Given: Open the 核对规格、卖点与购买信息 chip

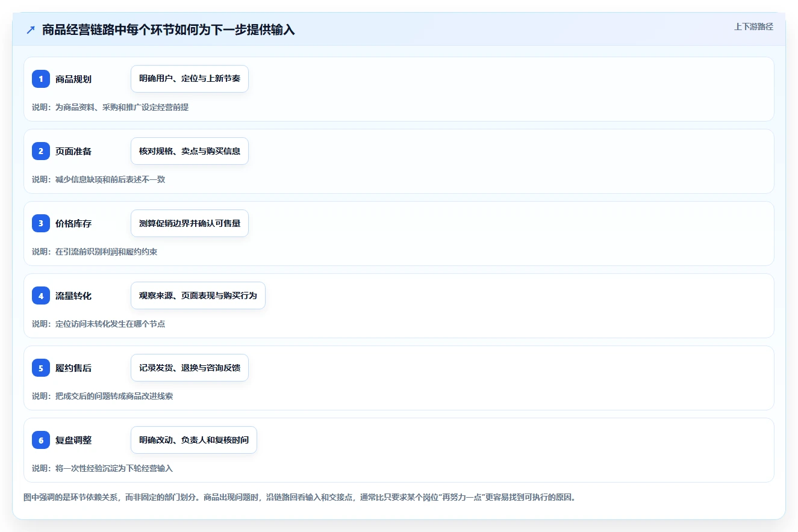Looking at the screenshot, I should [x=190, y=151].
